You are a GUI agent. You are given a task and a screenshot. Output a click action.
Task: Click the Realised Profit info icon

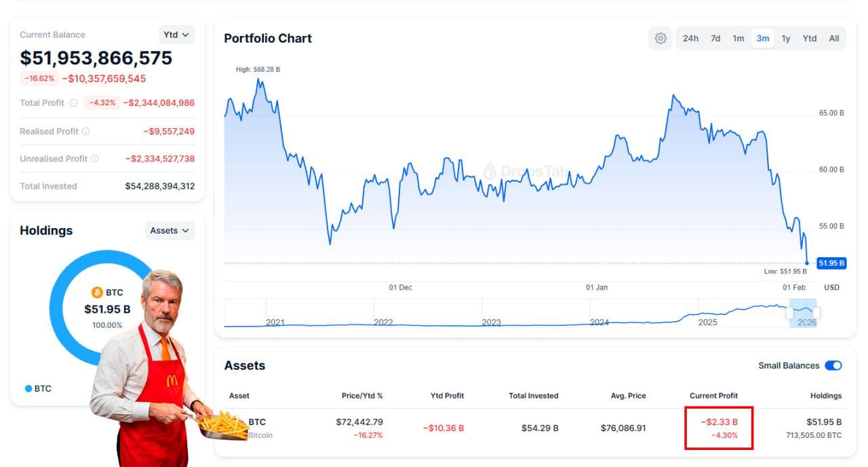tap(86, 132)
